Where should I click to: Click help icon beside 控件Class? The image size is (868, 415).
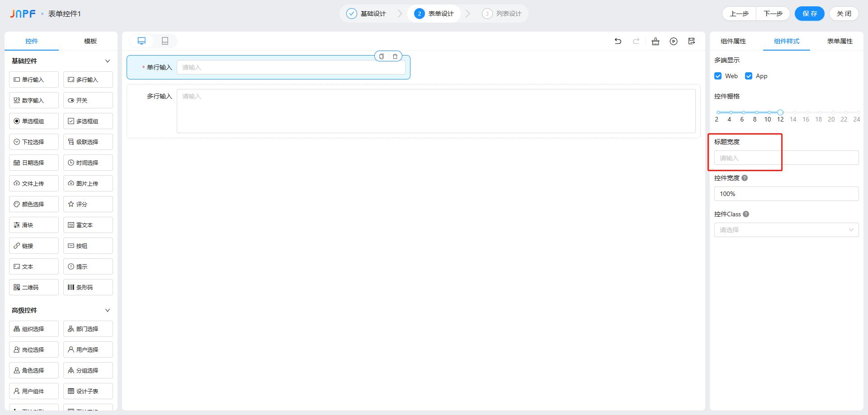(746, 214)
